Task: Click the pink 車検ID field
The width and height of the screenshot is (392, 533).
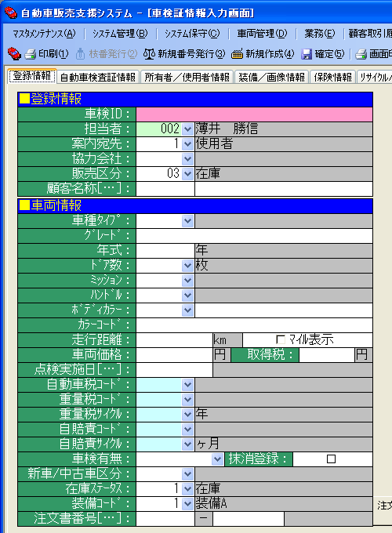Action: 254,114
